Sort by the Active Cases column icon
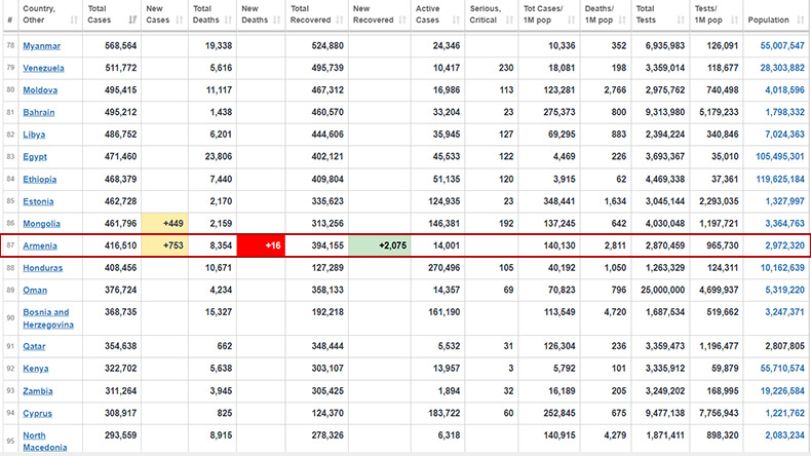 456,20
